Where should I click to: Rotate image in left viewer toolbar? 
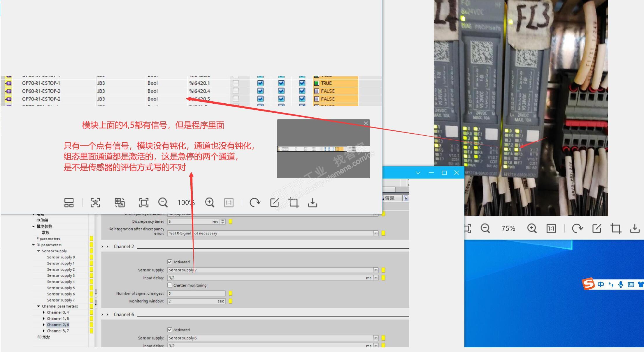pyautogui.click(x=255, y=202)
